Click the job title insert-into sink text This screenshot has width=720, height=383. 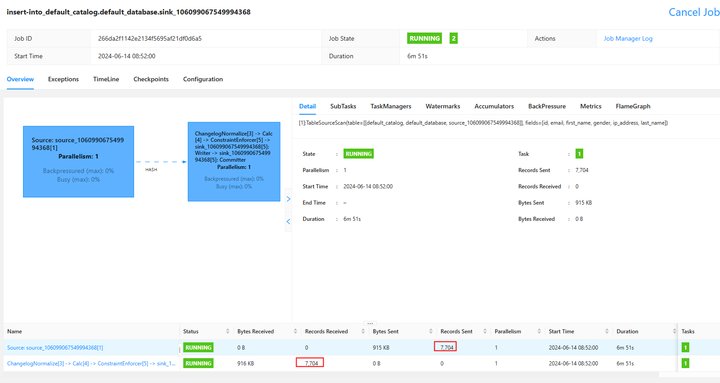[129, 12]
